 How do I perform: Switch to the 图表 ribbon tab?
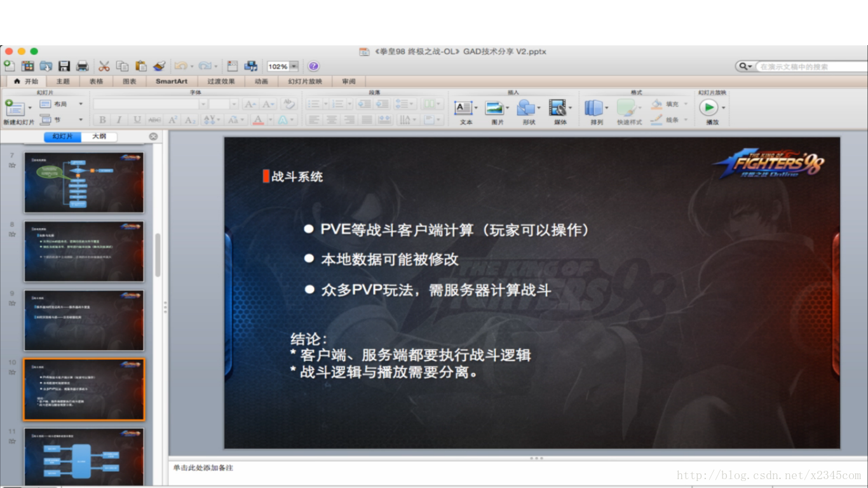coord(130,81)
